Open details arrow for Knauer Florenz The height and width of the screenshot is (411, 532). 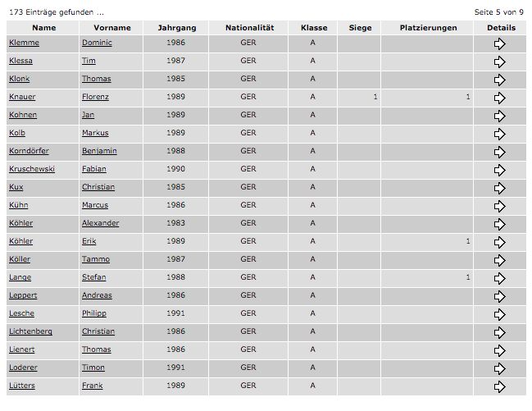click(x=500, y=98)
